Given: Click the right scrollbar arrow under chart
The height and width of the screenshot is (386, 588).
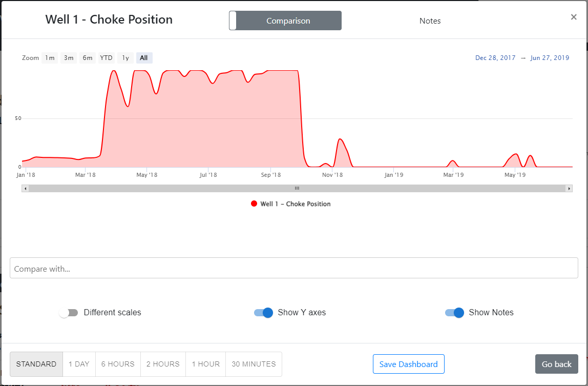Looking at the screenshot, I should [569, 189].
